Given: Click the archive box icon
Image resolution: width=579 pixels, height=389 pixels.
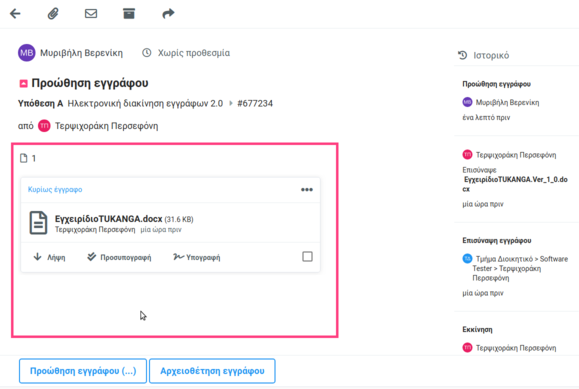Looking at the screenshot, I should coord(129,14).
